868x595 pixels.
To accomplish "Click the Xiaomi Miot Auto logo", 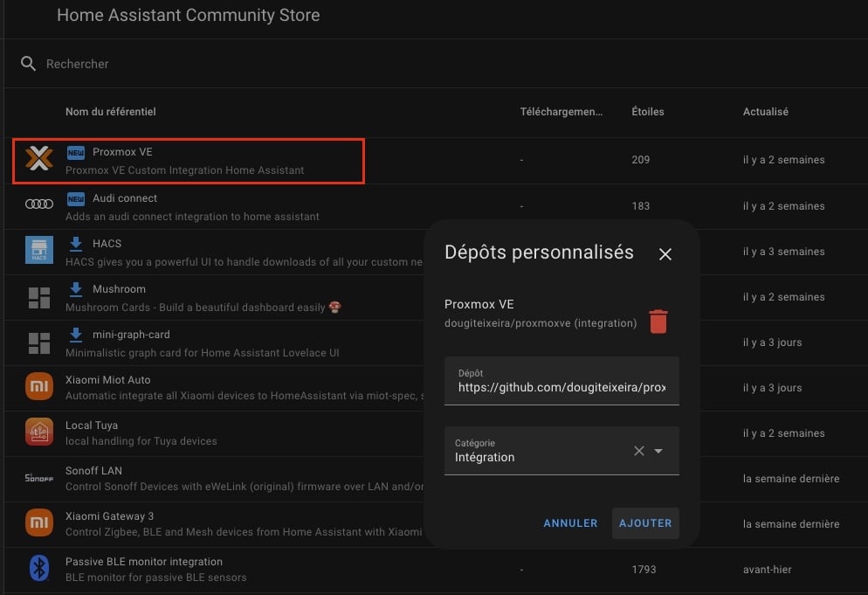I will 38,386.
